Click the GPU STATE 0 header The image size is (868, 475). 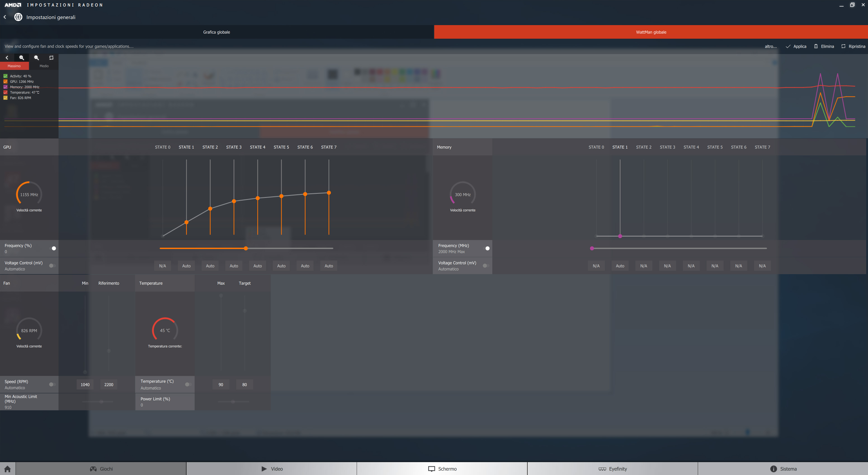[x=163, y=147]
